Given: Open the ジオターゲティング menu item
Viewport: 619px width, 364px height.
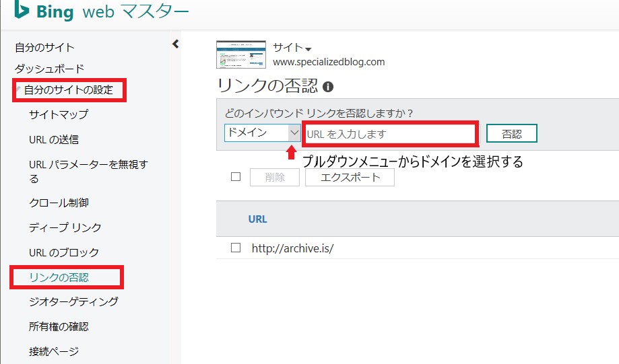Looking at the screenshot, I should (74, 301).
